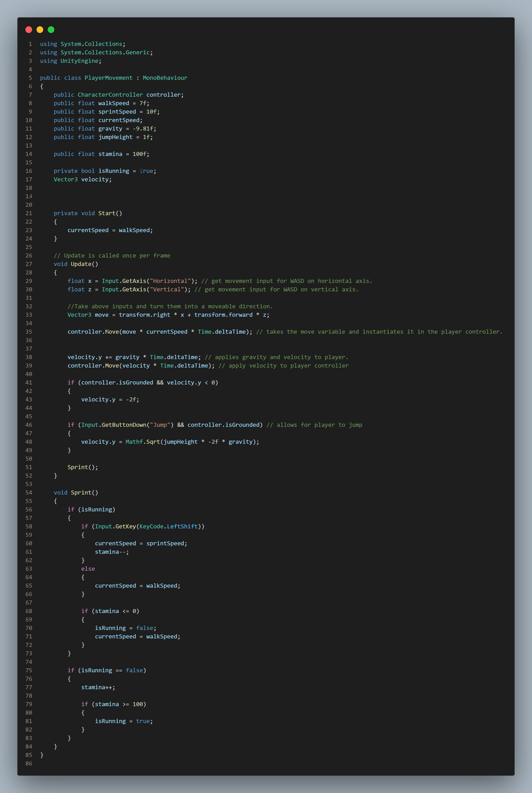Click 'Mathf.Sqrt' on line 48
532x793 pixels.
(143, 442)
